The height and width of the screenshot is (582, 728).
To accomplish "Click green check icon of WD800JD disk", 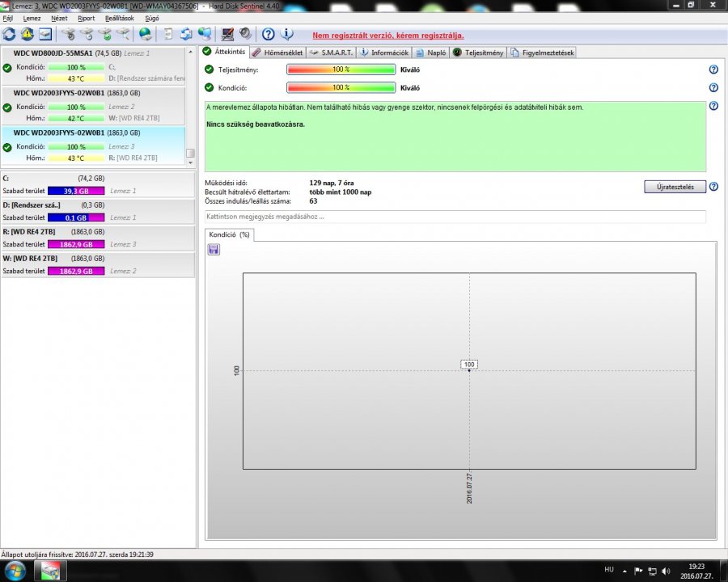I will [7, 68].
